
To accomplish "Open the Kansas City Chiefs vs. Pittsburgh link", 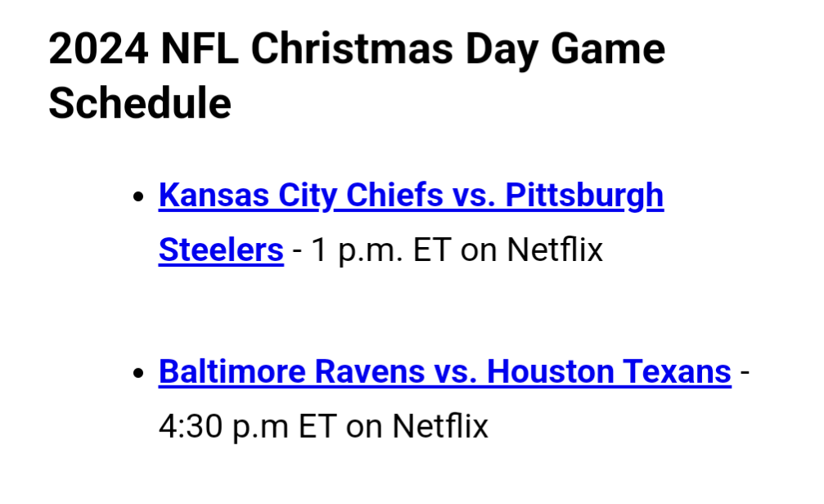I will (x=411, y=196).
